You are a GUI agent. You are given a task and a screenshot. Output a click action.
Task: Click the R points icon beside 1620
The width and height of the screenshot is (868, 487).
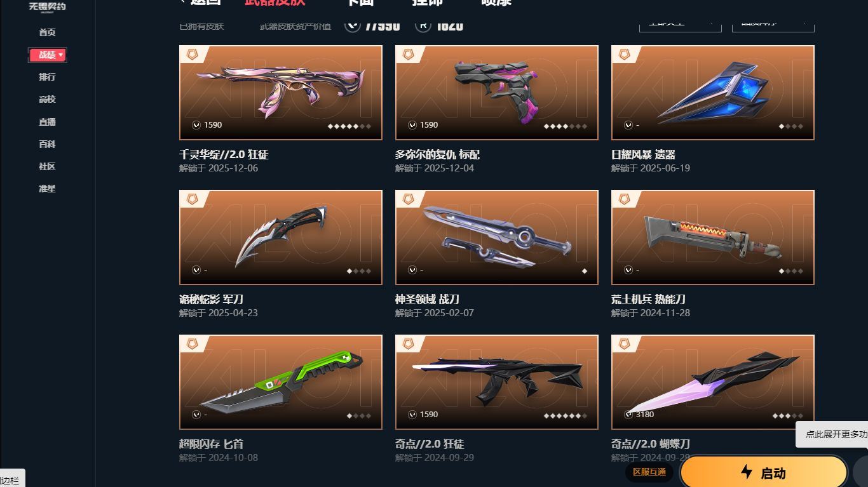pyautogui.click(x=423, y=25)
